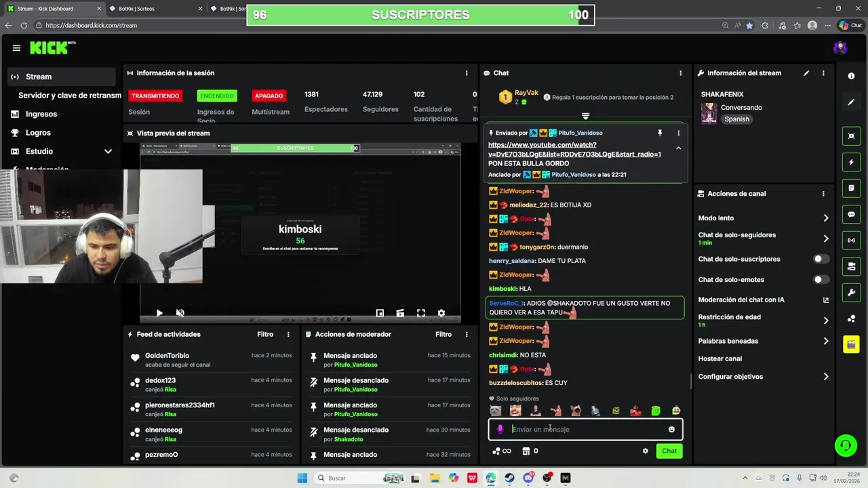
Task: Open the Steam icon in taskbar
Action: pyautogui.click(x=509, y=479)
